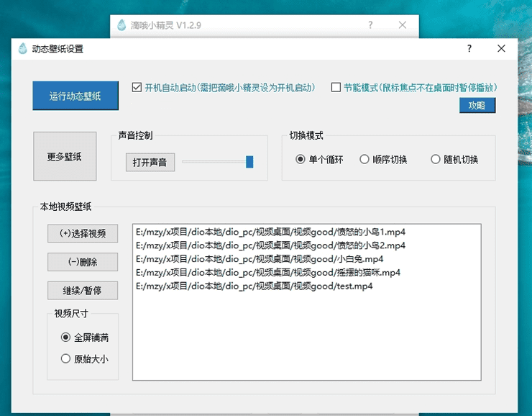Close the 动态壁纸设置 dialog

(502, 49)
